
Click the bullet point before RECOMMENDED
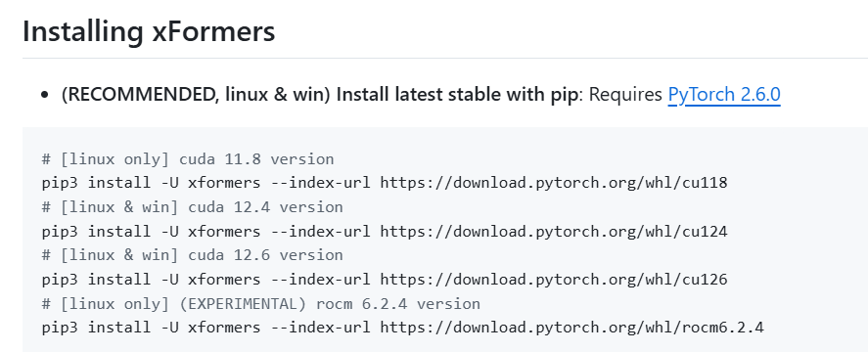click(45, 95)
